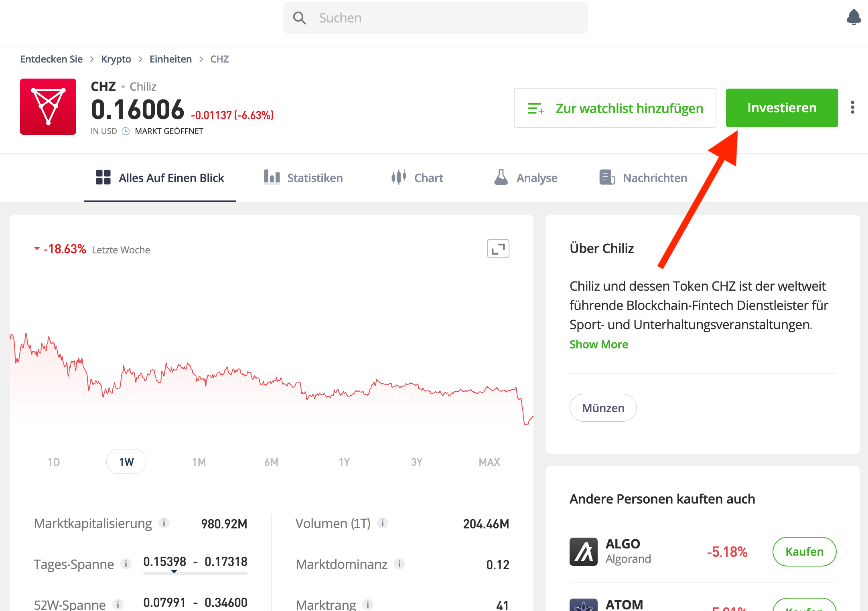Click the Tages-Spanne range indicator bar
868x611 pixels.
pyautogui.click(x=195, y=573)
